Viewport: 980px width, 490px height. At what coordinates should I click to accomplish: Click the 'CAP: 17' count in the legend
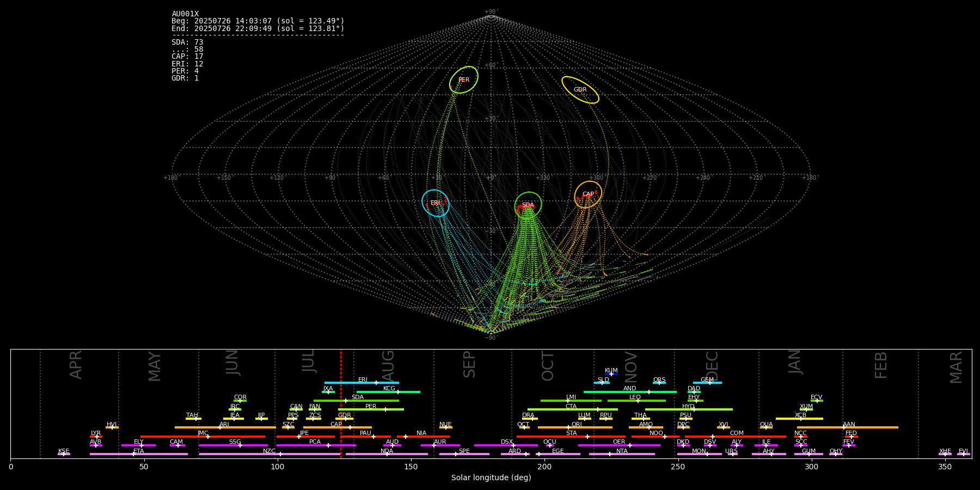click(x=187, y=57)
